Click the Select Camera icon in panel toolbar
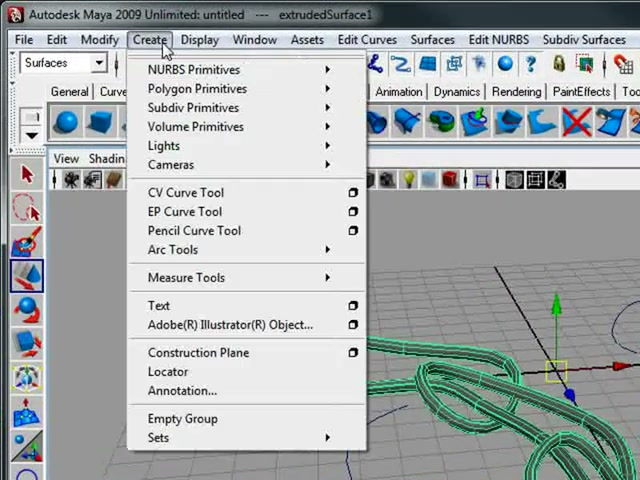The height and width of the screenshot is (480, 640). coord(71,180)
